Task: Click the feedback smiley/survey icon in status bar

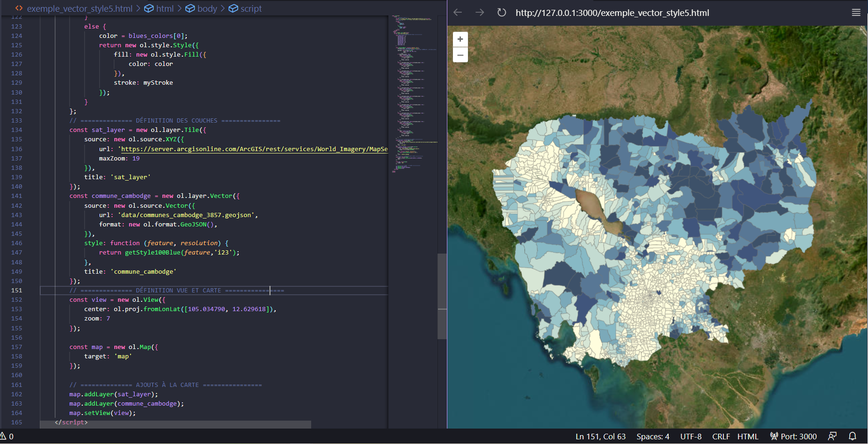Action: coord(833,436)
